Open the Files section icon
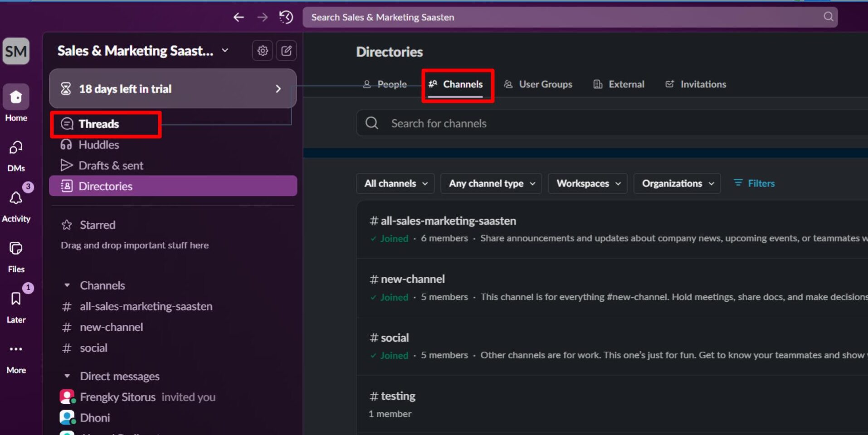 (x=16, y=249)
